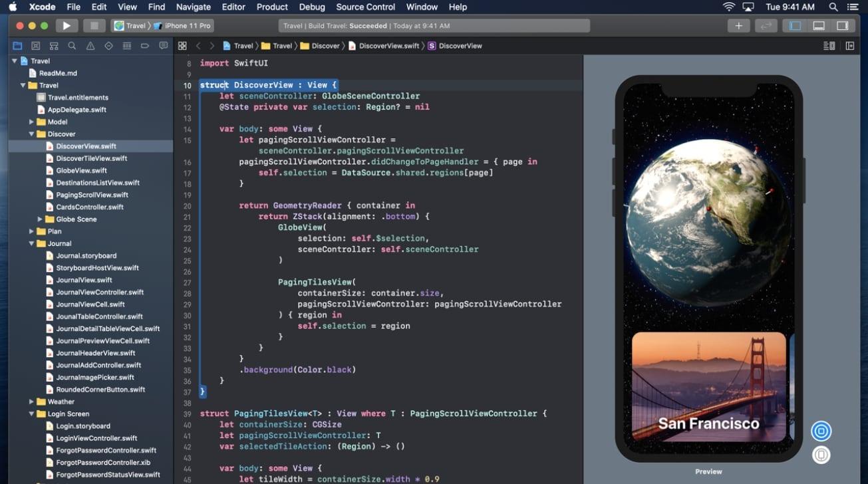The height and width of the screenshot is (484, 868).
Task: Click Preview on Device icon below live preview
Action: 821,455
